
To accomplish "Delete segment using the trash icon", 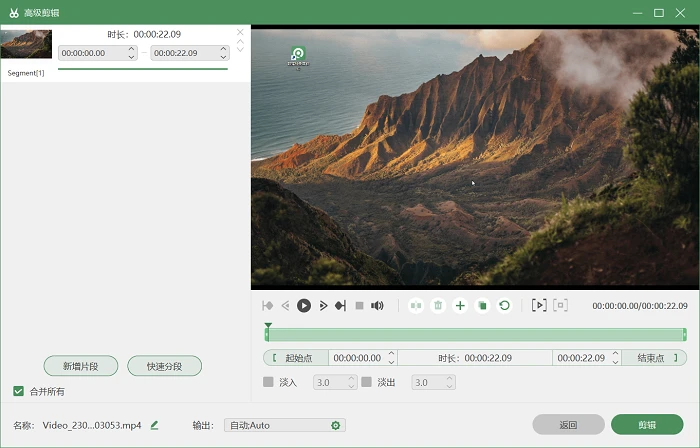I will click(438, 306).
